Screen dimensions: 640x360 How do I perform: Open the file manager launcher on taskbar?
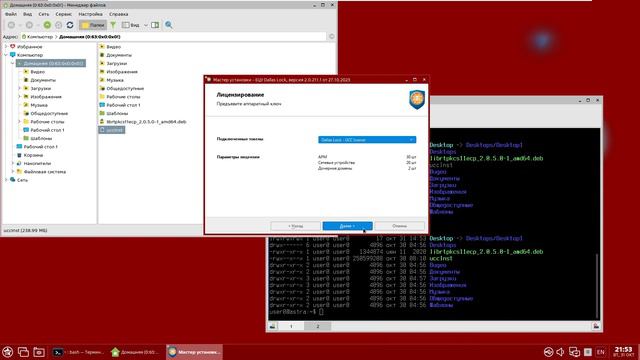click(x=39, y=352)
